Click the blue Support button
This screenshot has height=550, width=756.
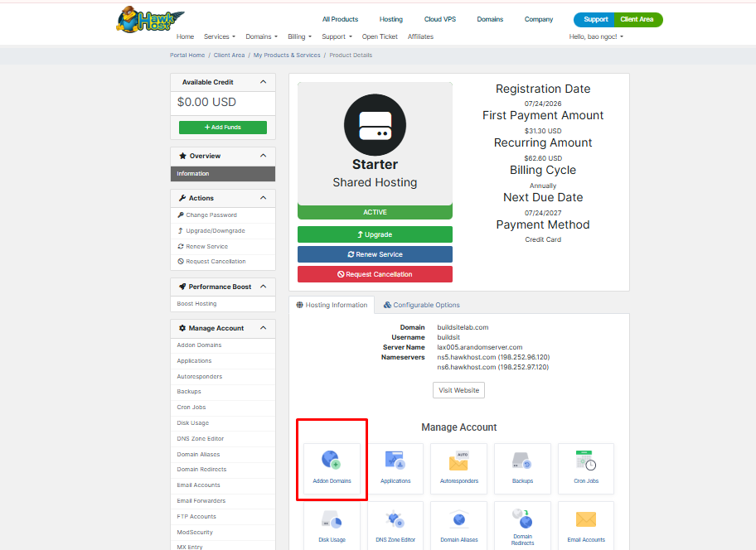tap(595, 19)
